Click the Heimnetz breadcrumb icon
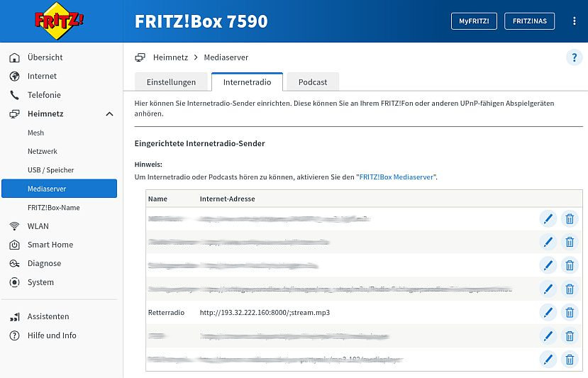The height and width of the screenshot is (378, 588). [140, 57]
